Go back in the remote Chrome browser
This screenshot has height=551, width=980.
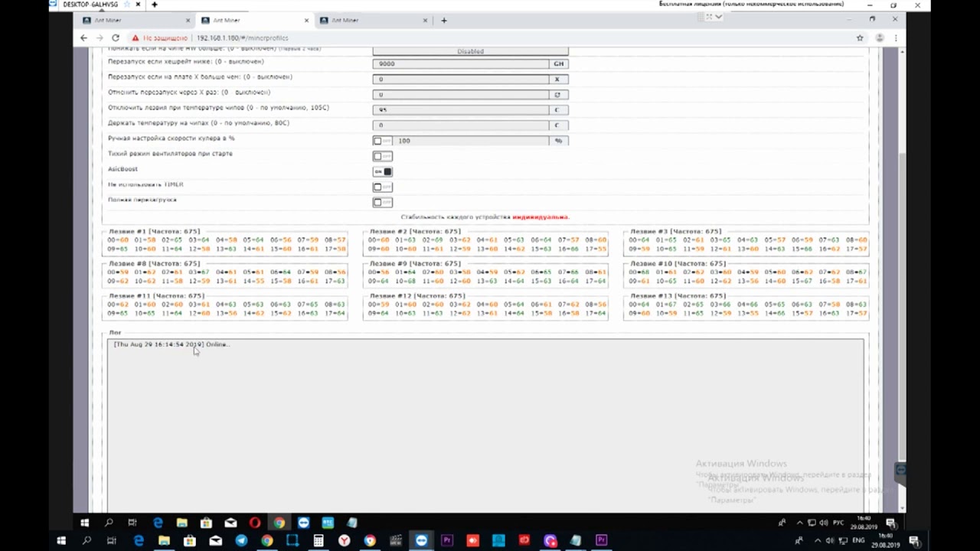(x=84, y=37)
